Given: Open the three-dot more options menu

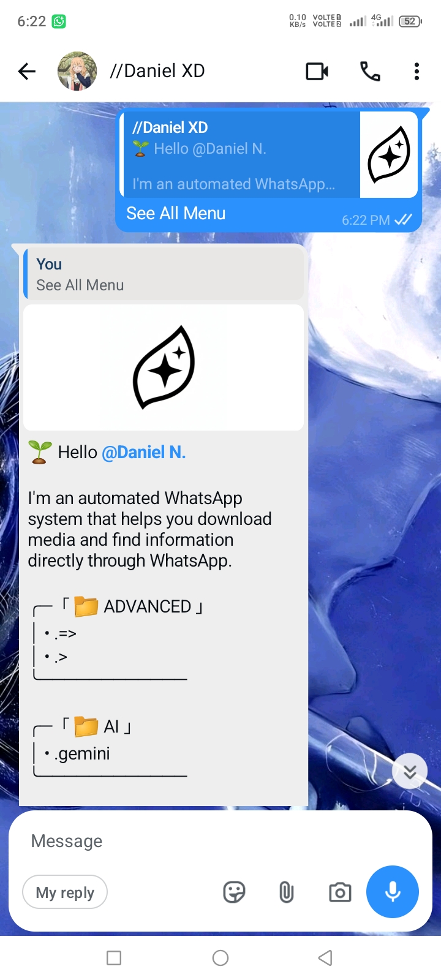Looking at the screenshot, I should point(417,72).
